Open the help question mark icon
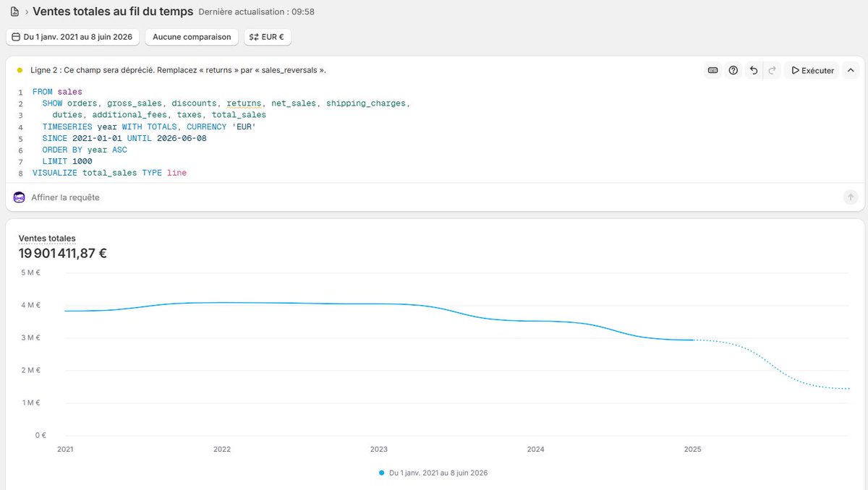 point(733,70)
